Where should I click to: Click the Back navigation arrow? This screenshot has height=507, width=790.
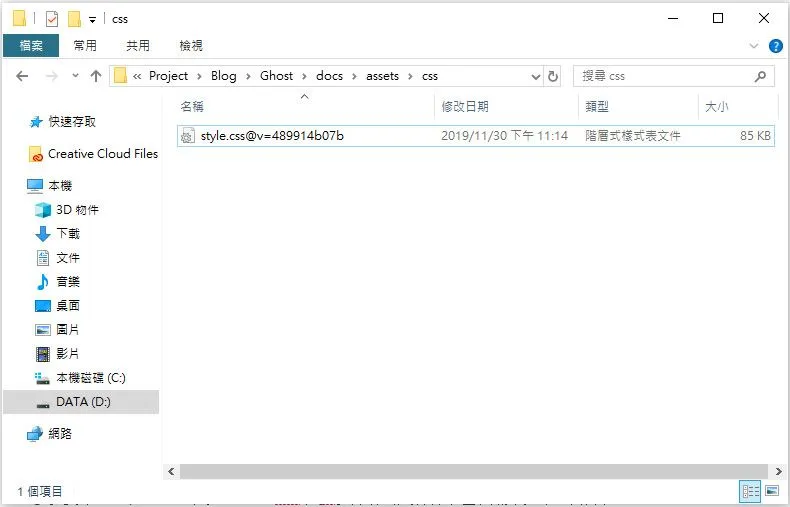(x=22, y=76)
